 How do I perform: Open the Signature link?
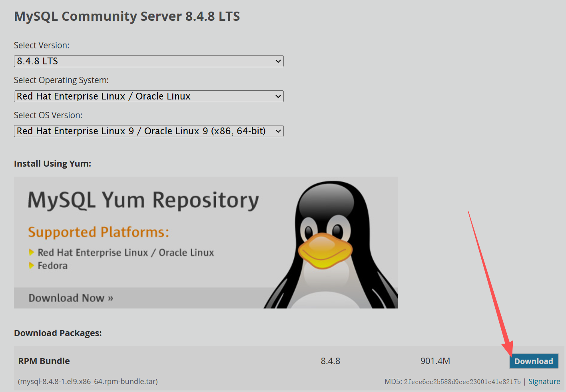point(544,382)
